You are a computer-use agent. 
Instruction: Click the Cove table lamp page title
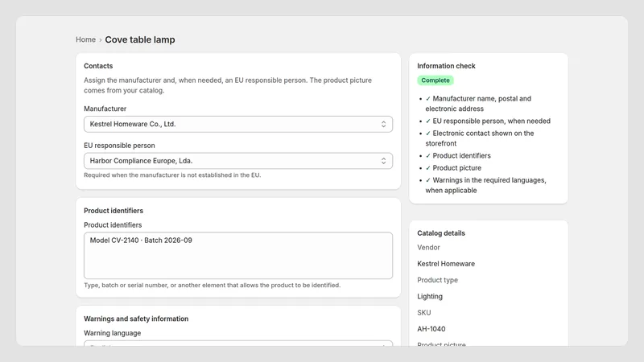pyautogui.click(x=140, y=39)
